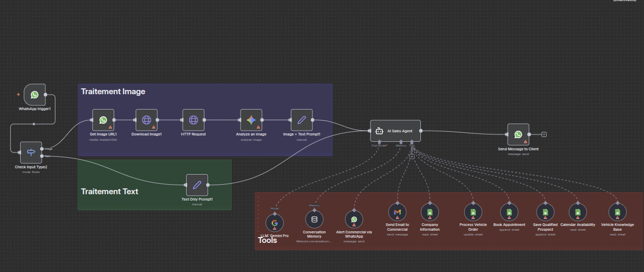Open the Send Message to Client node
The height and width of the screenshot is (272, 644).
pos(518,134)
